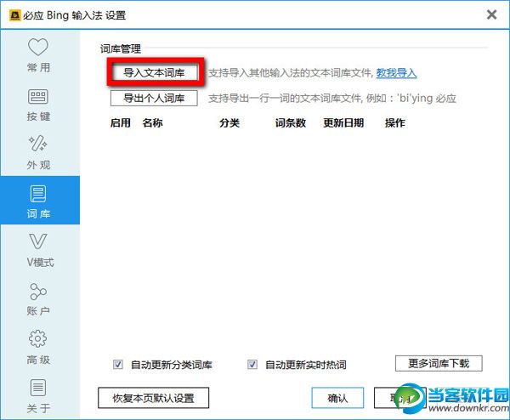Click the 导出个人词库 button

coord(154,98)
